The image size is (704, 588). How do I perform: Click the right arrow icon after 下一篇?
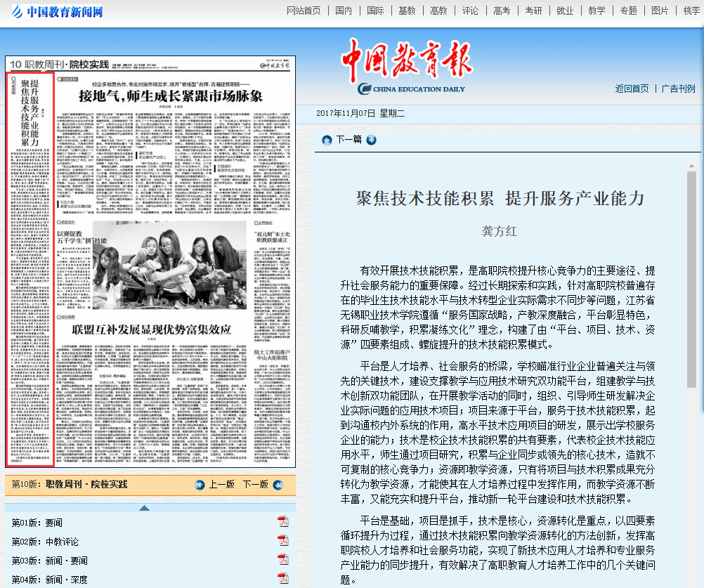(371, 140)
